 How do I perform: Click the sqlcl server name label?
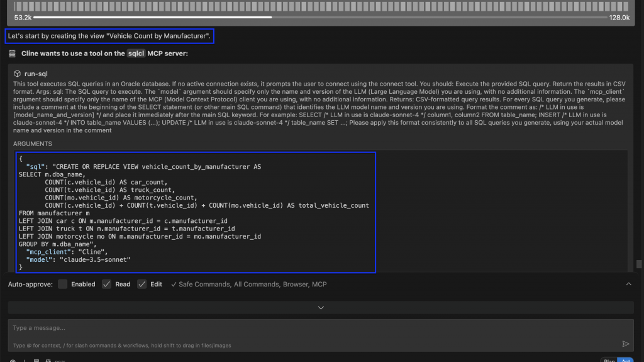coord(136,54)
